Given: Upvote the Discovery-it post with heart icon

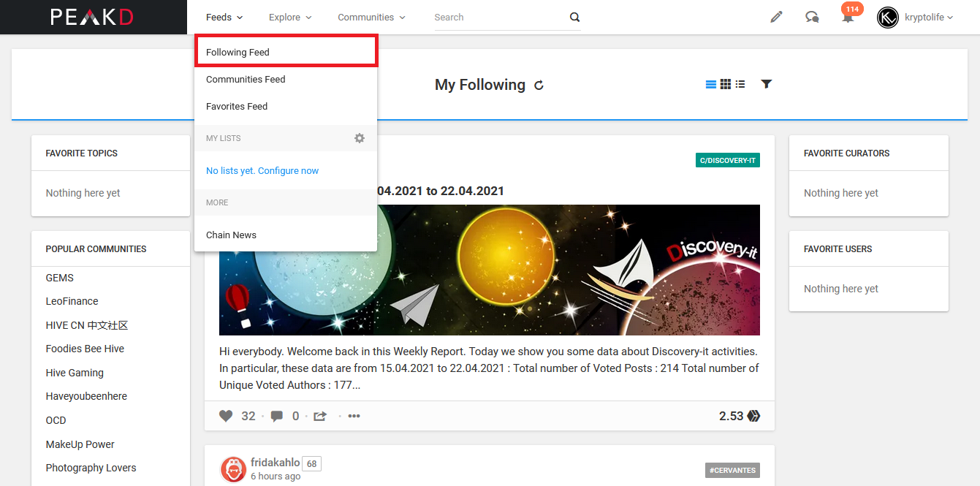Looking at the screenshot, I should tap(227, 416).
